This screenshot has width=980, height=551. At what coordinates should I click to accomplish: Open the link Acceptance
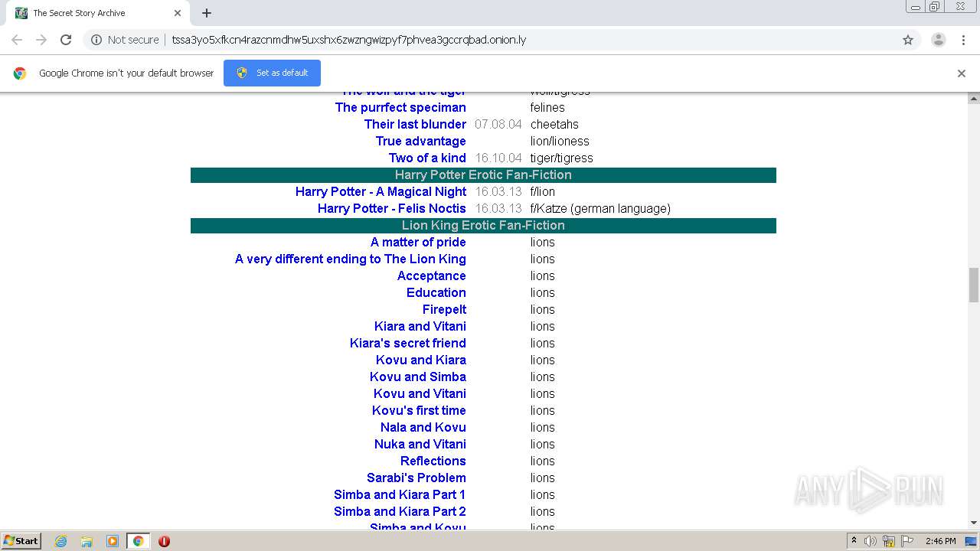pyautogui.click(x=431, y=275)
